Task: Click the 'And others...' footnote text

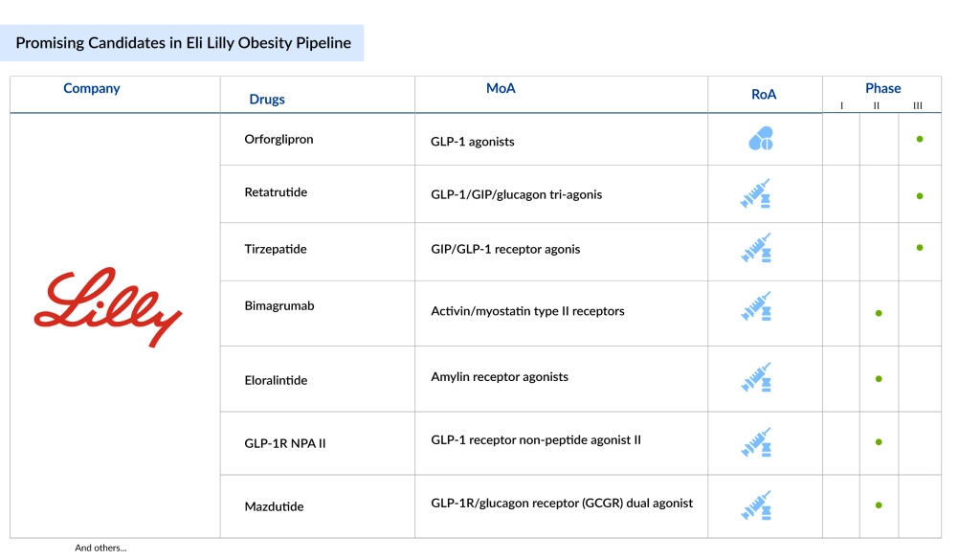Action: click(x=100, y=548)
